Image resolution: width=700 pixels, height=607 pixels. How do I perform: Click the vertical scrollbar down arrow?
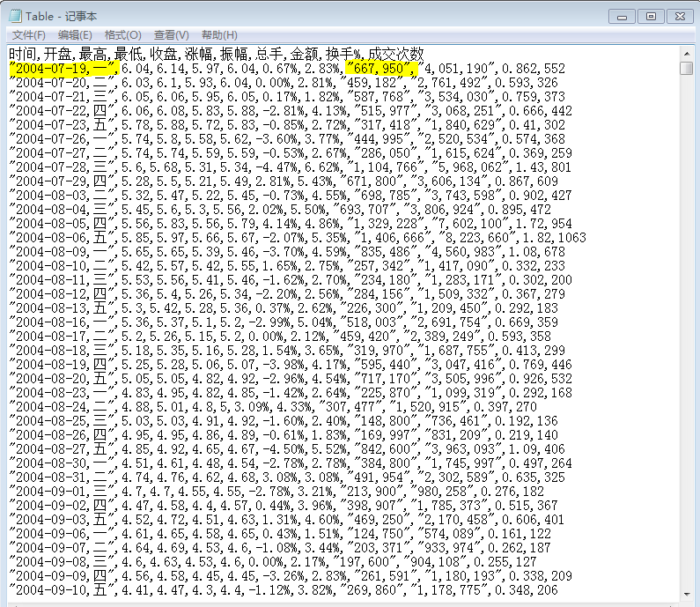pos(687,594)
